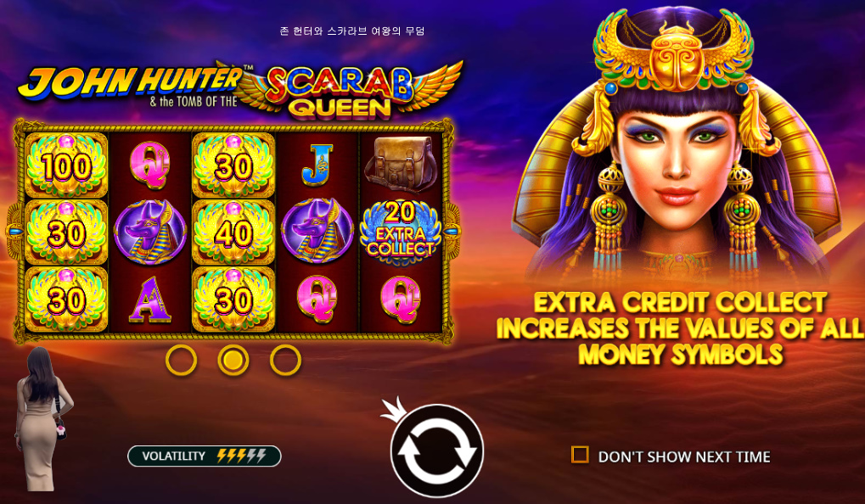The height and width of the screenshot is (504, 865).
Task: Click the Anubis symbol on fourth reel
Action: 317,231
